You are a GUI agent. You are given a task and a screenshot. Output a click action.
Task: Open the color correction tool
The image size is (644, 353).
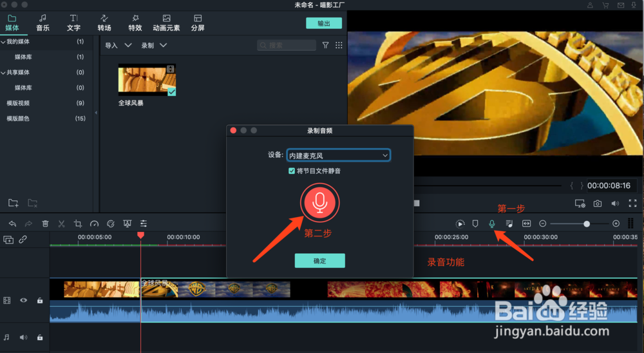coord(111,224)
